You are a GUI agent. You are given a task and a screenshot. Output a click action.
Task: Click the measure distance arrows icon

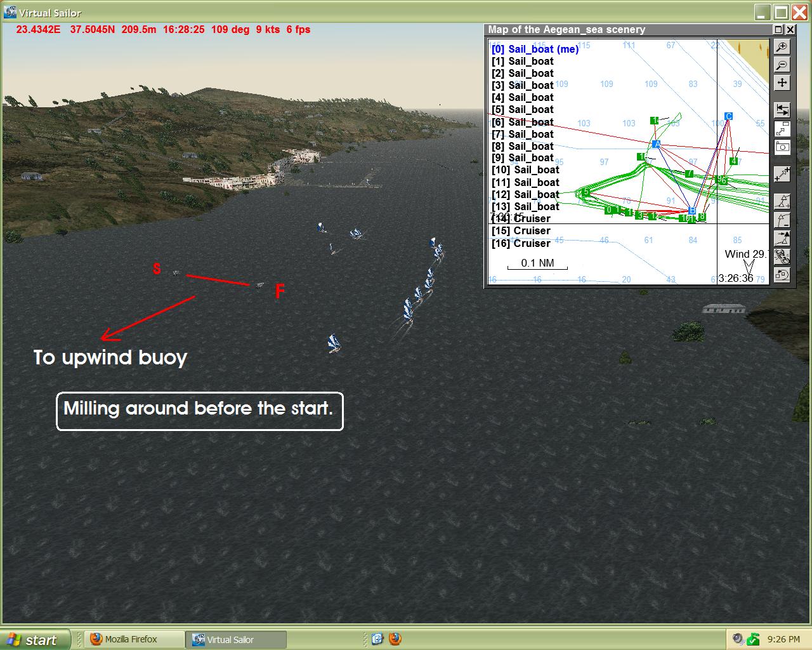pyautogui.click(x=782, y=110)
